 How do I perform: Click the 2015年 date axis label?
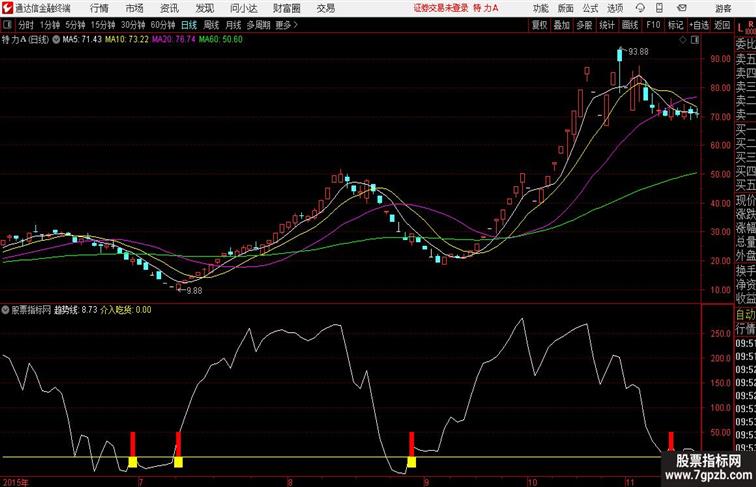[15, 482]
